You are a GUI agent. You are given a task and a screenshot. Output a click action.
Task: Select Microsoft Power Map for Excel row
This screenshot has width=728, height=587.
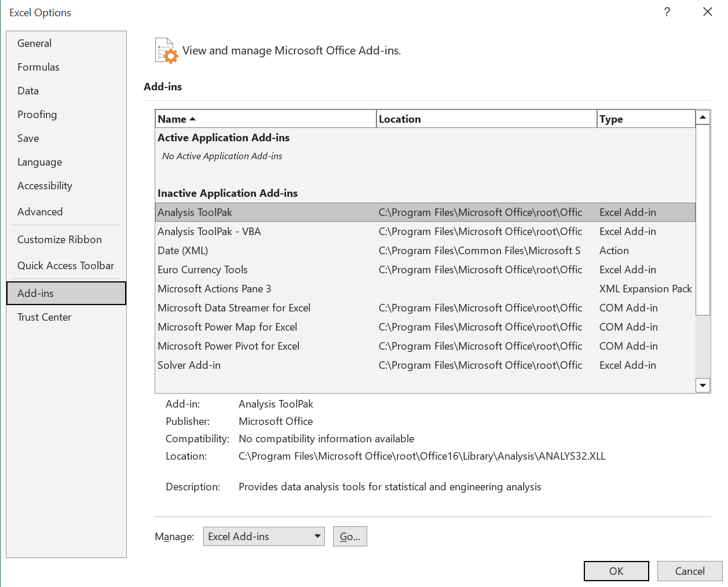(x=425, y=327)
